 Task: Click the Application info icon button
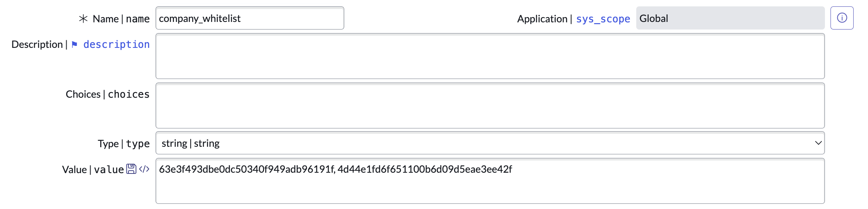click(x=842, y=18)
